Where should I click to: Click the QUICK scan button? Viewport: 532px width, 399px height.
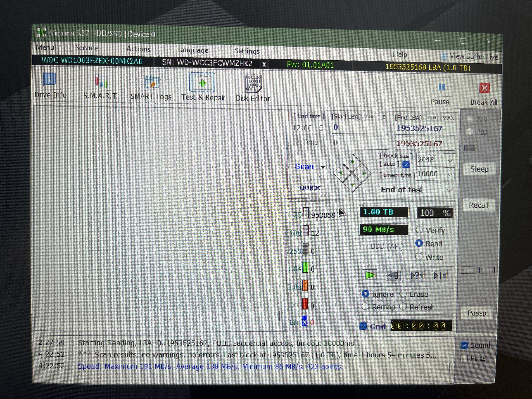(310, 188)
